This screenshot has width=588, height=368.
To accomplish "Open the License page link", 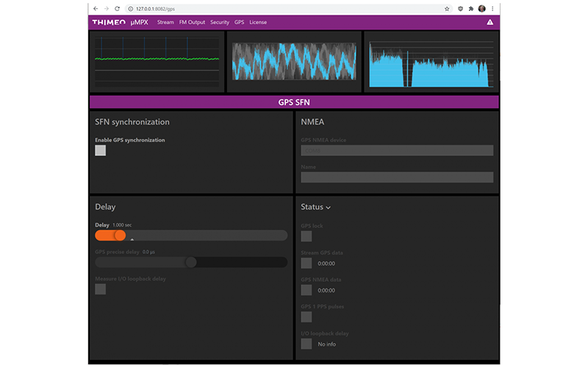I will point(258,22).
